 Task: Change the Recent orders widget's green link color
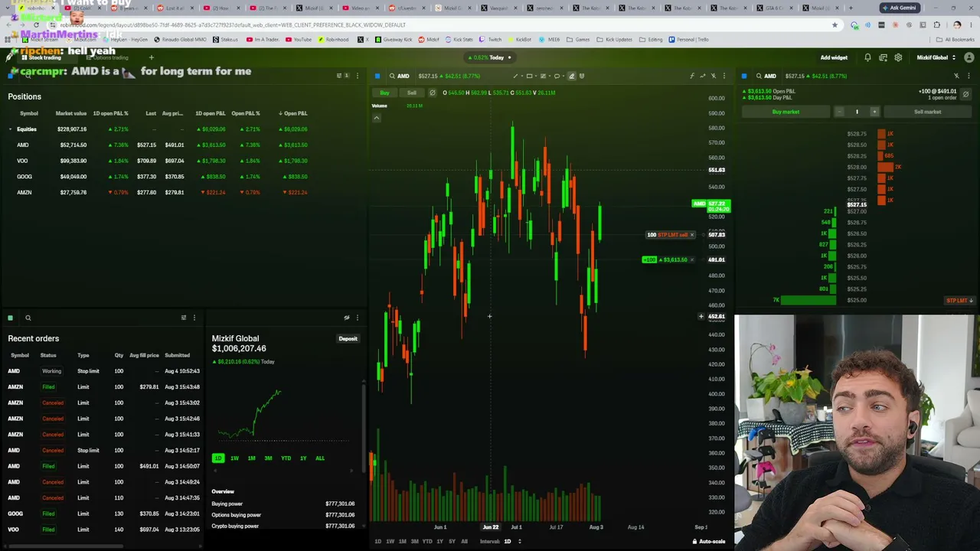tap(10, 318)
